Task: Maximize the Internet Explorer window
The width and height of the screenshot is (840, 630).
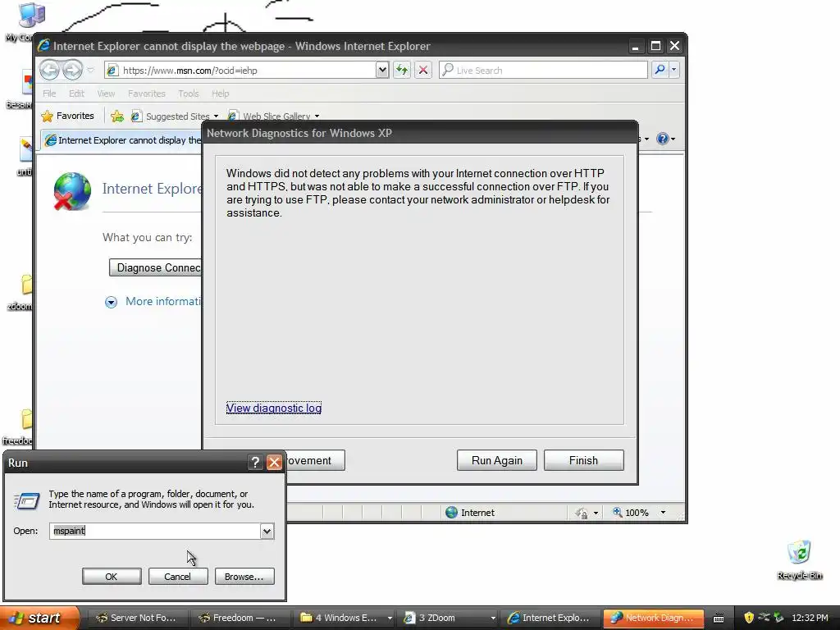Action: (655, 46)
